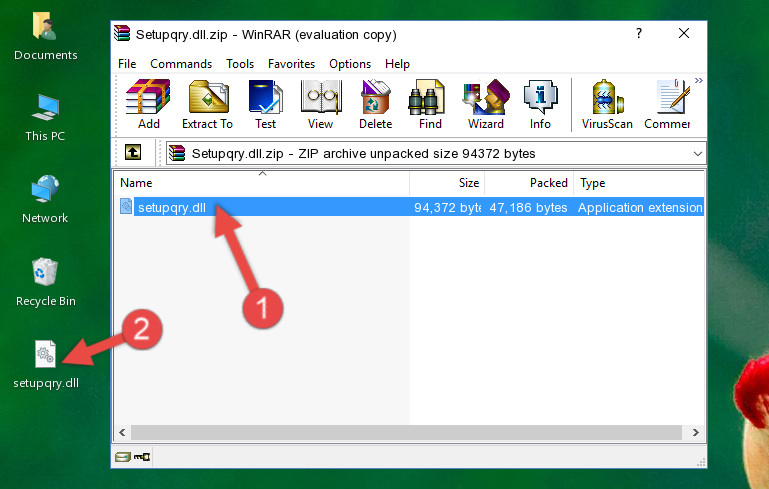Open the Tools menu

click(240, 64)
